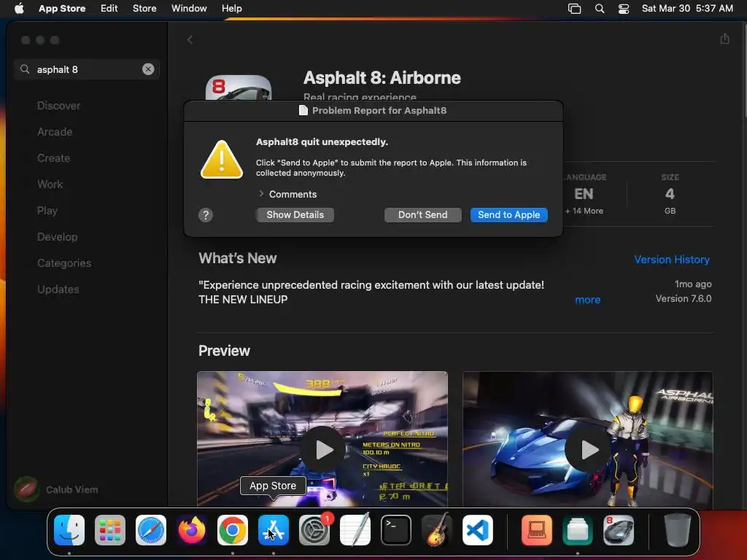Image resolution: width=747 pixels, height=560 pixels.
Task: Click the App Store Dock icon
Action: tap(274, 530)
